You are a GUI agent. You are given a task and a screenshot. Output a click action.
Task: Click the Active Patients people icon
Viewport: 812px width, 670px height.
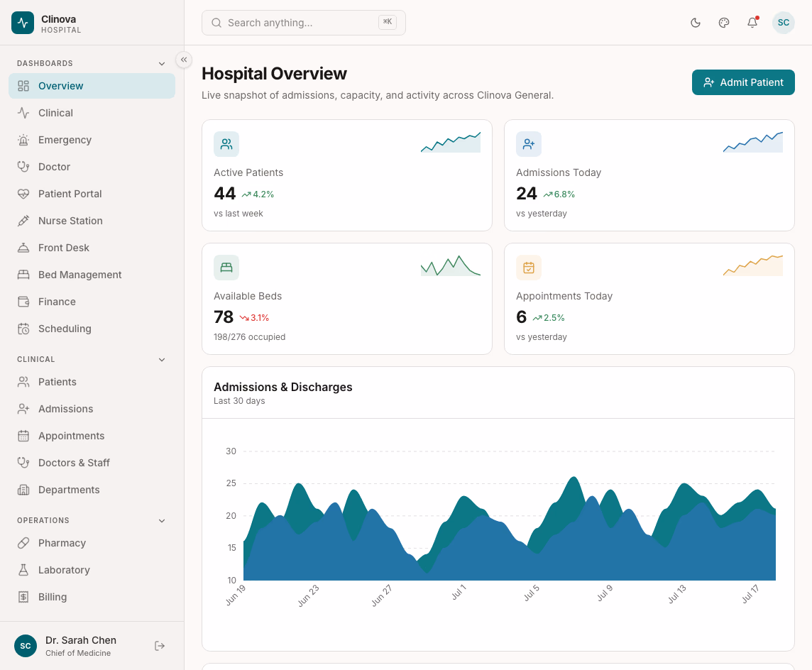pyautogui.click(x=226, y=144)
